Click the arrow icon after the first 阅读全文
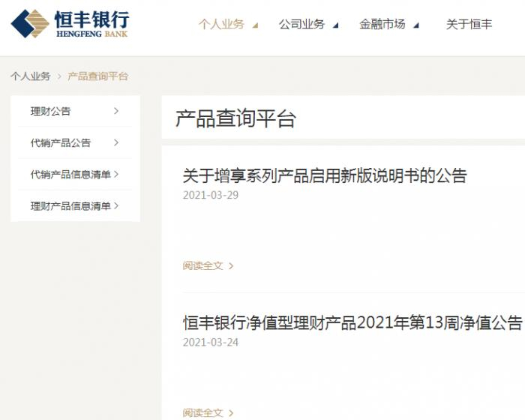 [x=231, y=266]
